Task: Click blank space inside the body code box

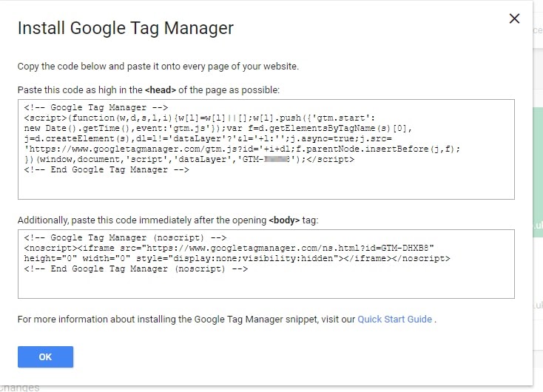Action: [266, 285]
